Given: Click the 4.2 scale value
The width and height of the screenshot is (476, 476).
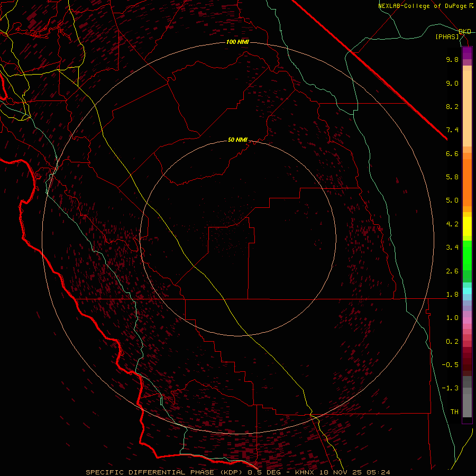Looking at the screenshot, I should pyautogui.click(x=452, y=224).
